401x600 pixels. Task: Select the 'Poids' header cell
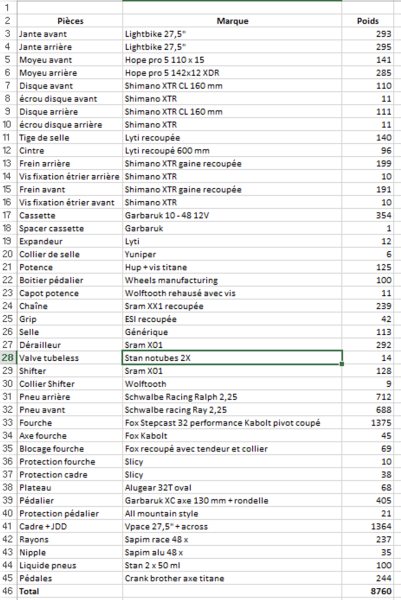pyautogui.click(x=368, y=21)
